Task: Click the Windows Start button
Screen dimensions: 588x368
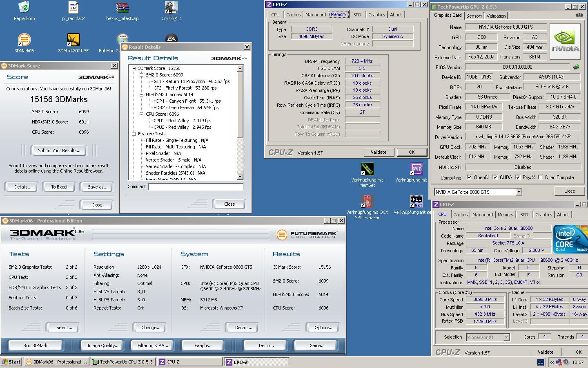Action: tap(11, 362)
